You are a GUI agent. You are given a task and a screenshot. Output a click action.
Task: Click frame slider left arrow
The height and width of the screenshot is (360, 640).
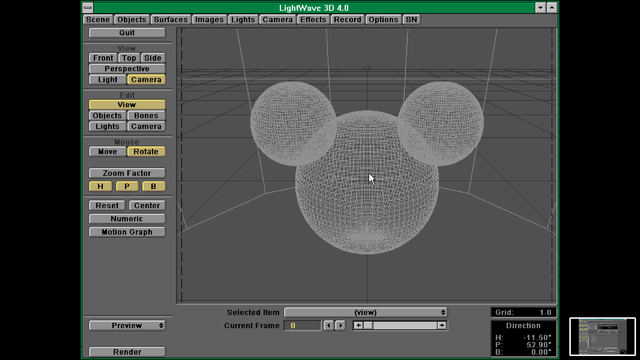click(358, 325)
